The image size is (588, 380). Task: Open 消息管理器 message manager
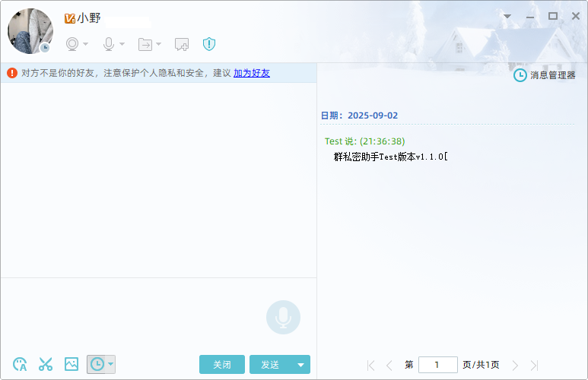tap(545, 75)
